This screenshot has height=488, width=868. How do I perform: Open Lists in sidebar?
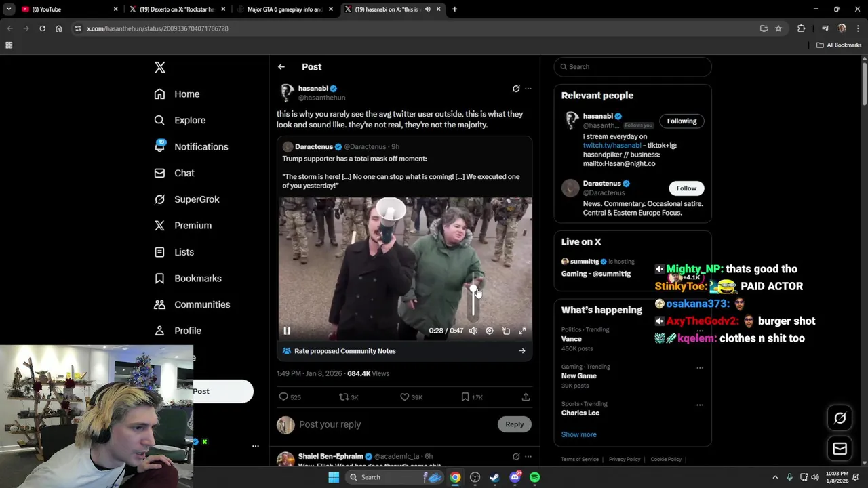(x=174, y=252)
